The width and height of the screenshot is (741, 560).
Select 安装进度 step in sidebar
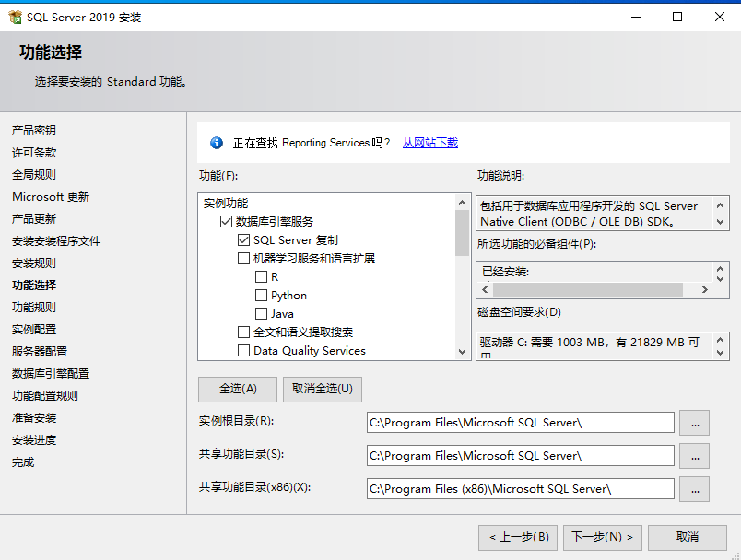tap(34, 440)
